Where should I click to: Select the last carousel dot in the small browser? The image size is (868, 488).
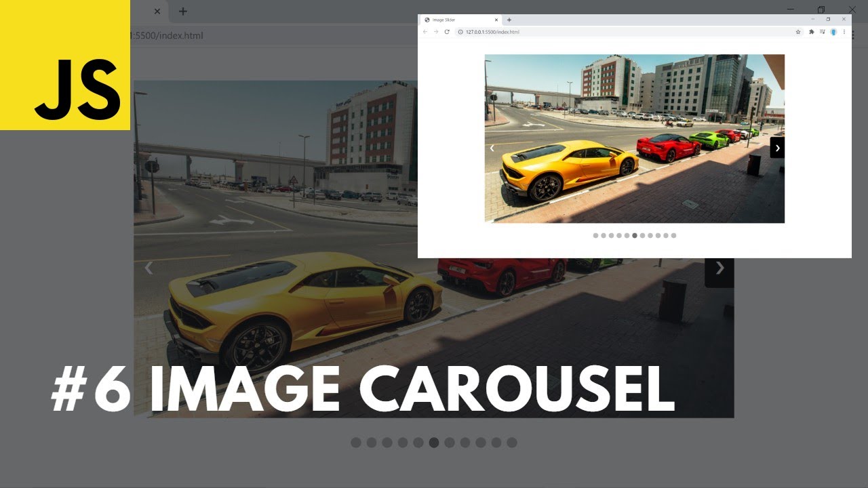coord(673,236)
